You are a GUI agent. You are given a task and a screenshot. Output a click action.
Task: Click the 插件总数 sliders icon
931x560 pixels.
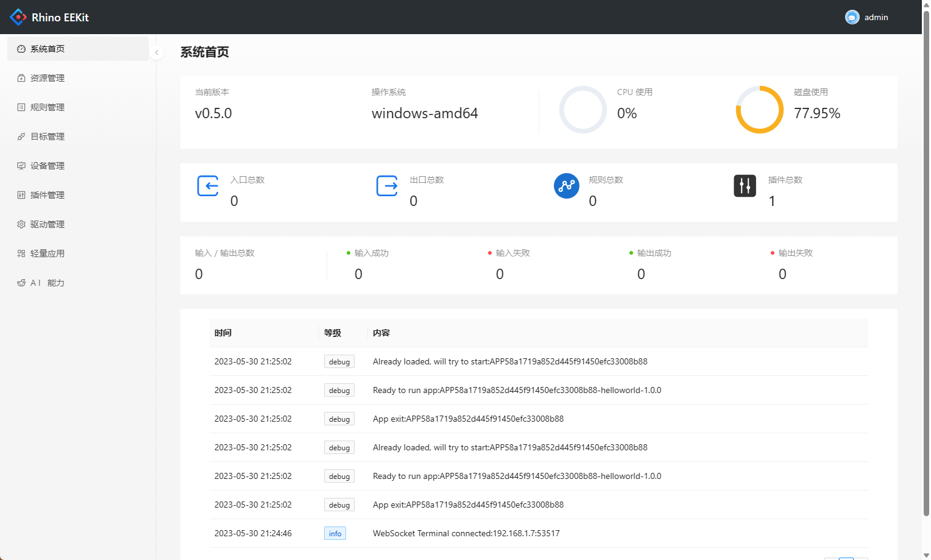(x=745, y=186)
